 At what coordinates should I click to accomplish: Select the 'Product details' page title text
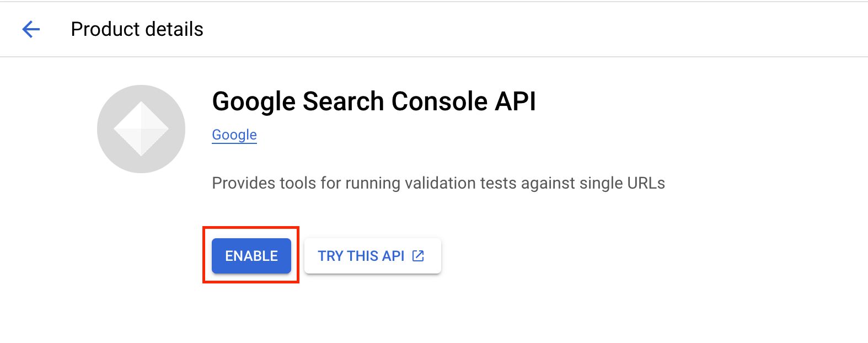(x=137, y=29)
